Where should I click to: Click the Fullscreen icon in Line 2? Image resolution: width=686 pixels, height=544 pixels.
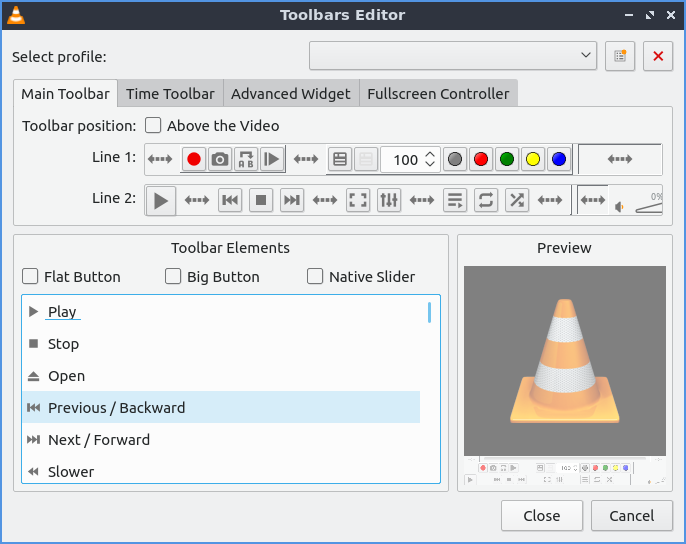358,200
